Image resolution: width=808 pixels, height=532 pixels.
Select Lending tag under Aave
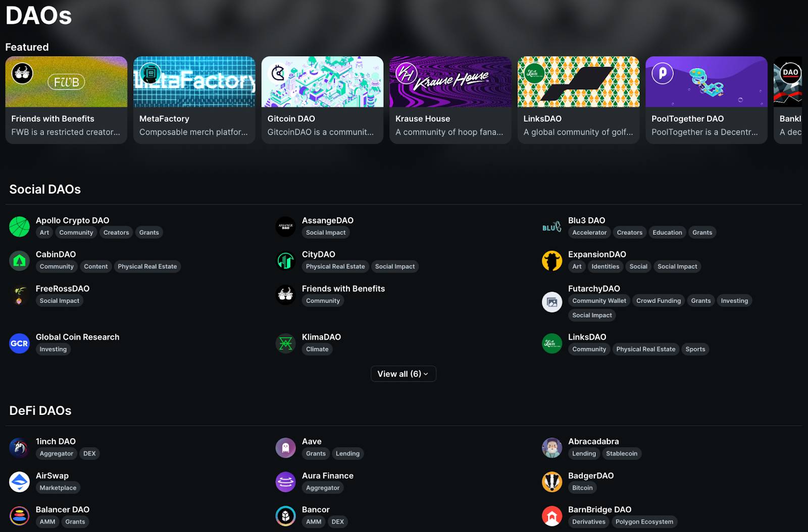point(347,453)
